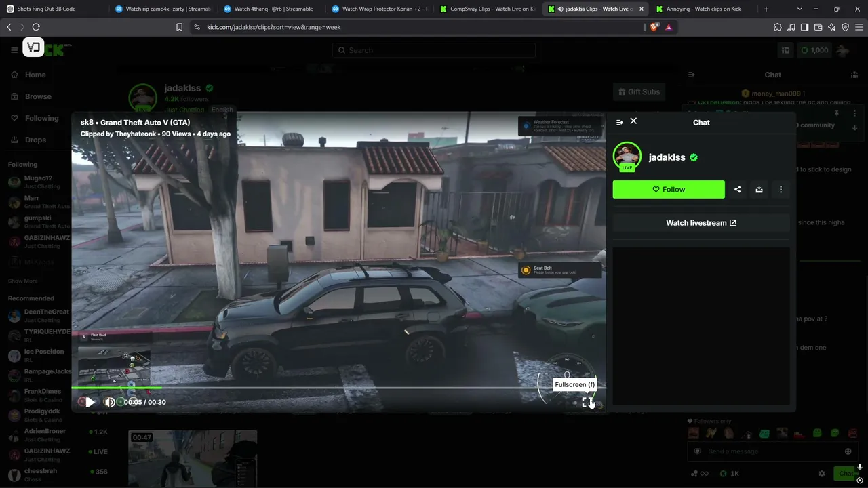Open the 1K channel points in chat footer
Image resolution: width=868 pixels, height=488 pixels.
click(x=729, y=474)
